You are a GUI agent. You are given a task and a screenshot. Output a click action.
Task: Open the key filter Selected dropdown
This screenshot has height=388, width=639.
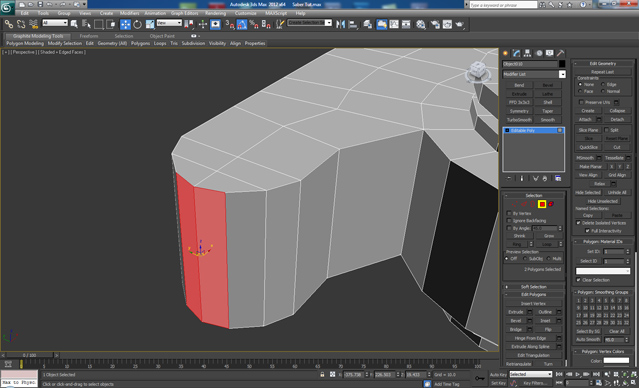click(x=531, y=374)
